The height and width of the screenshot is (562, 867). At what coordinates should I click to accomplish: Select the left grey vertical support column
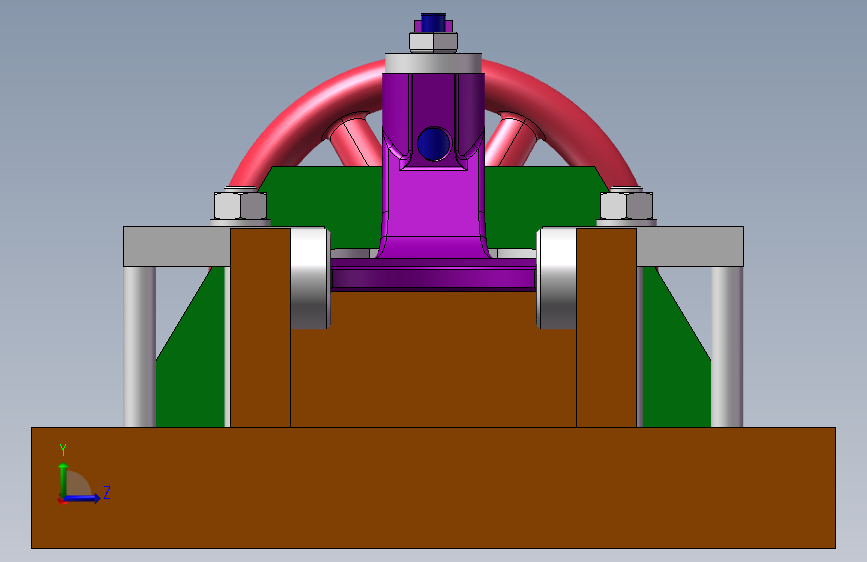(x=139, y=346)
